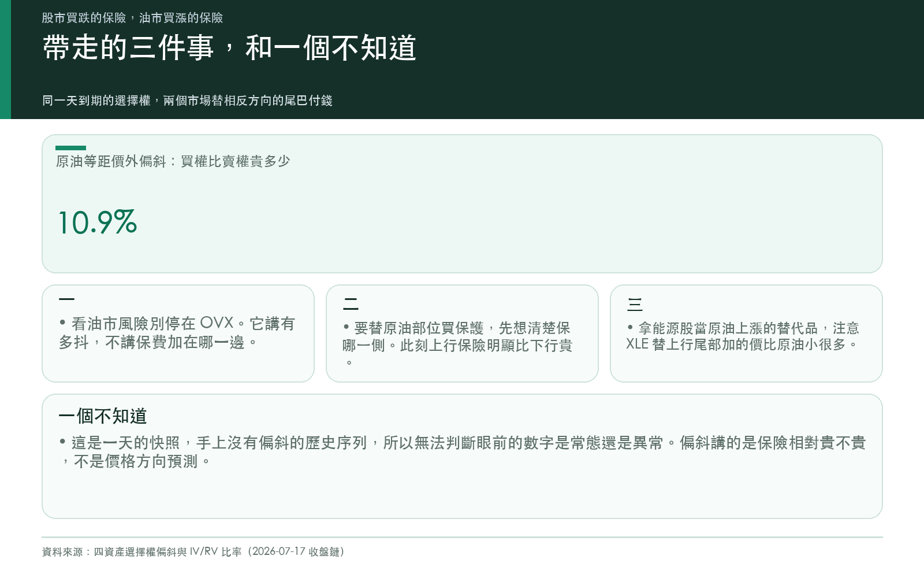The image size is (924, 578).
Task: Select the bullet about 看油市風險別停在 OVX
Action: pyautogui.click(x=177, y=332)
